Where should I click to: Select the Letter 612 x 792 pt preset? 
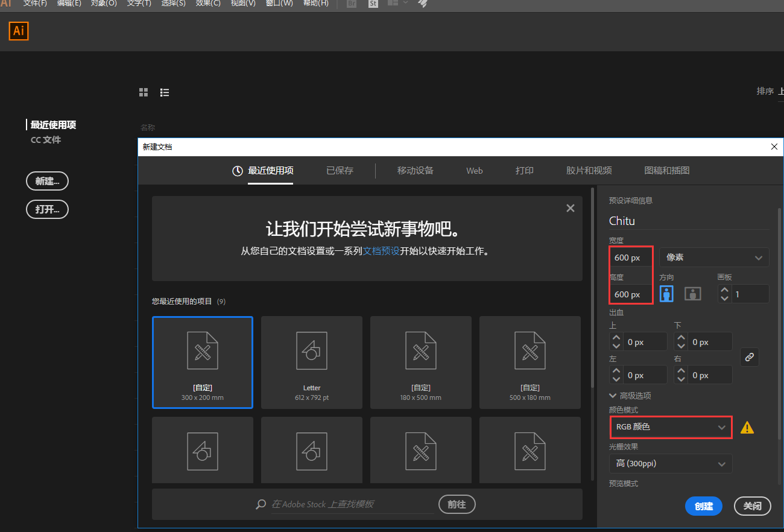click(312, 363)
